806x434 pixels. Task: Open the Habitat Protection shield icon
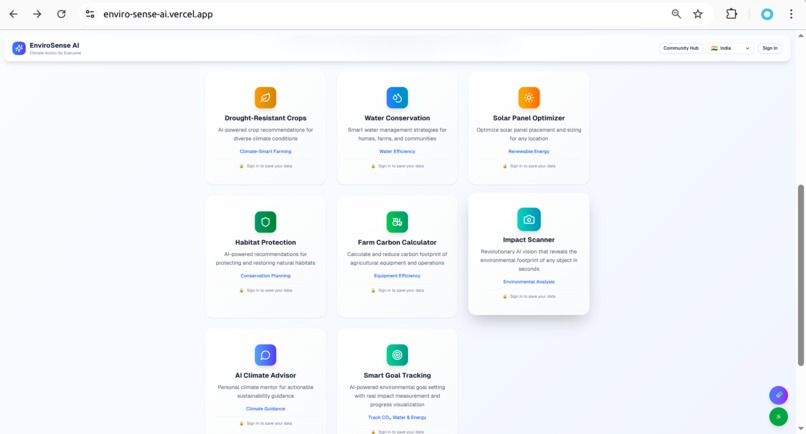point(265,222)
